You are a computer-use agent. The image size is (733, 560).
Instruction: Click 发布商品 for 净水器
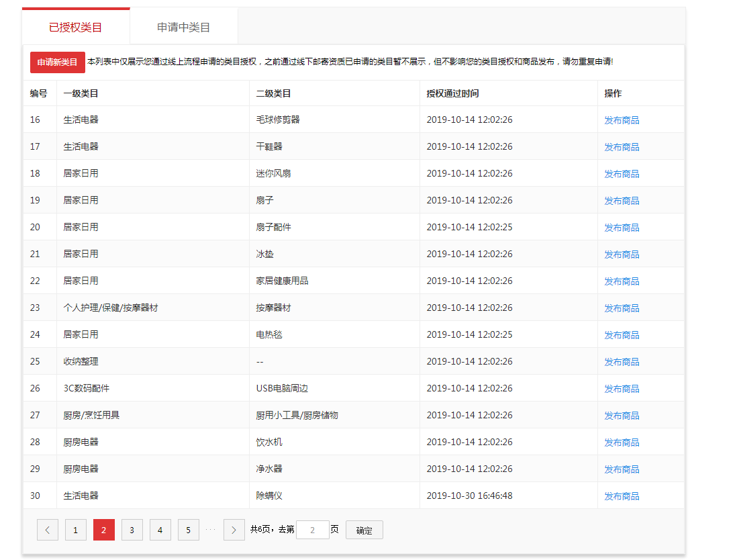621,469
